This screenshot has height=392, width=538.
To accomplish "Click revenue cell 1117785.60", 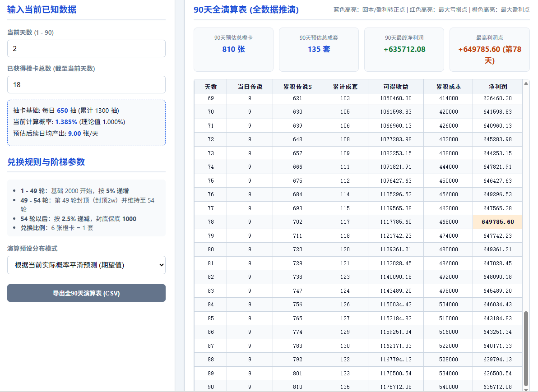I will coord(396,222).
